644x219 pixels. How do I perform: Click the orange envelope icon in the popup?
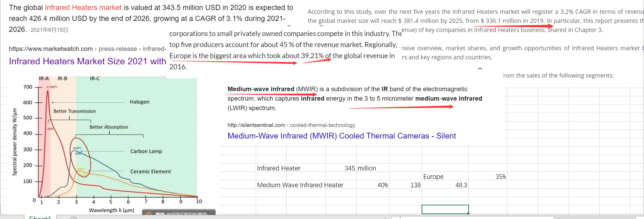[x=149, y=214]
